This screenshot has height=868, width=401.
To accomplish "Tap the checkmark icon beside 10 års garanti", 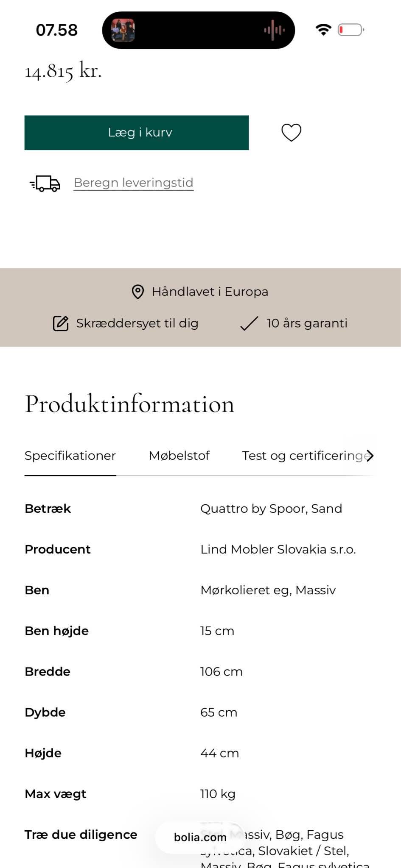I will click(248, 323).
